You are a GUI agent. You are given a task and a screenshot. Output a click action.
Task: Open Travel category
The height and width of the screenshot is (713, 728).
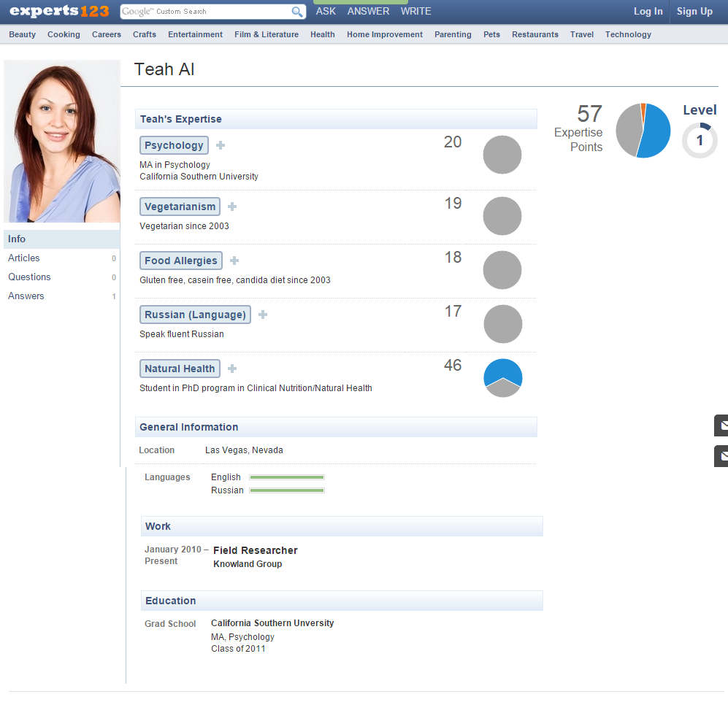(x=582, y=34)
